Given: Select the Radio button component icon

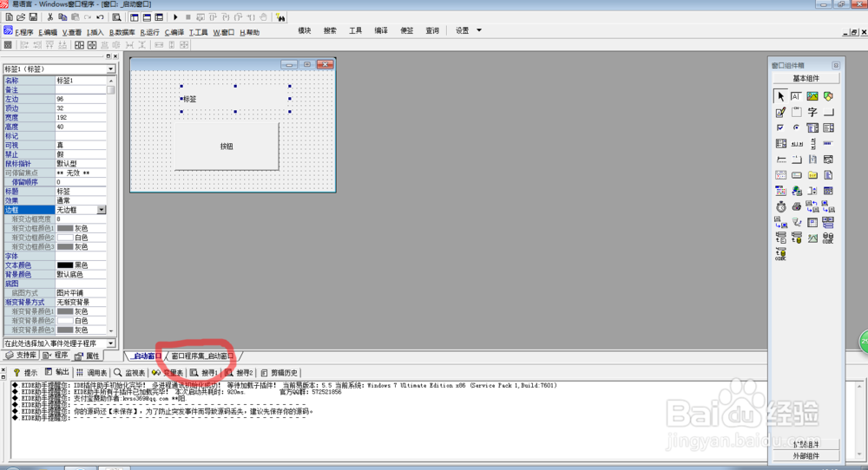Looking at the screenshot, I should pyautogui.click(x=796, y=127).
